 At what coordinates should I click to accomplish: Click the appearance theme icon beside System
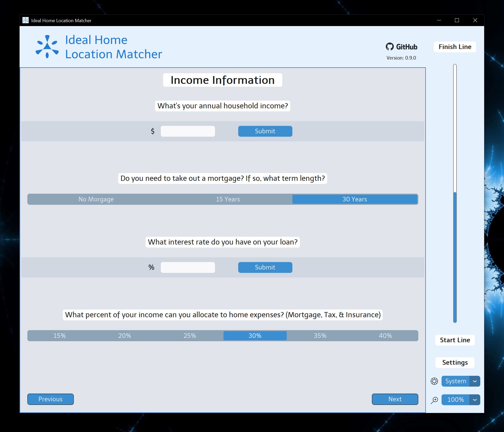[x=434, y=381]
